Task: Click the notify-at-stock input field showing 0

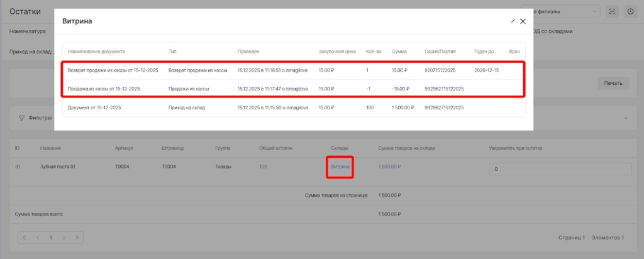Action: (560, 169)
